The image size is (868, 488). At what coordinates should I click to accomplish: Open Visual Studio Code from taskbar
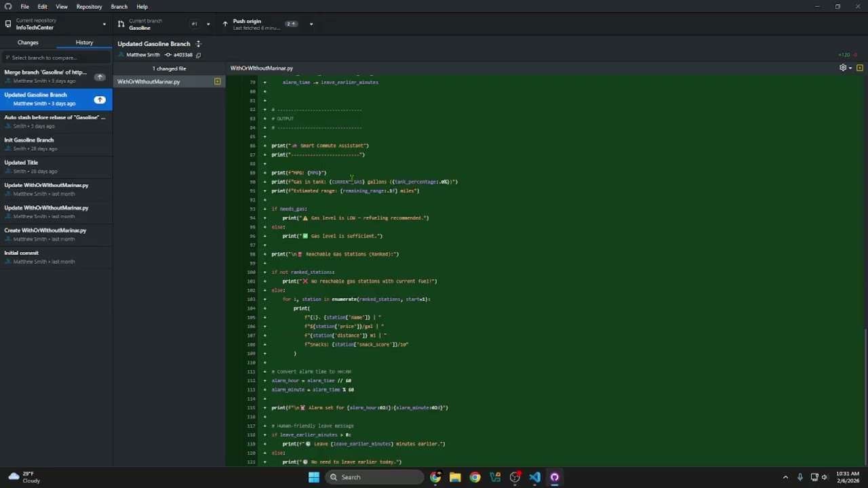coord(534,477)
